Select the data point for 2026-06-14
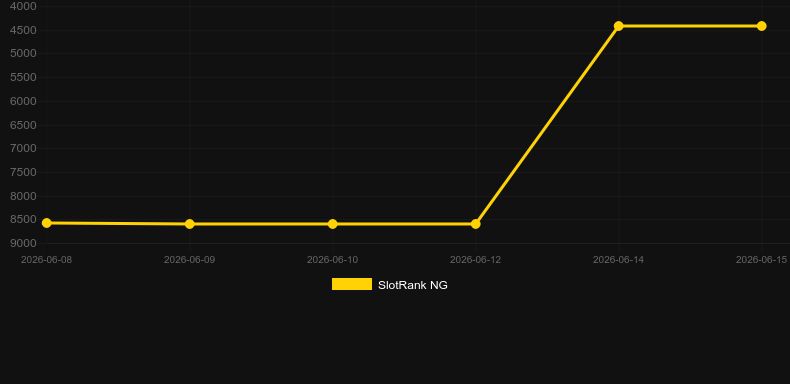The height and width of the screenshot is (384, 790). (619, 26)
